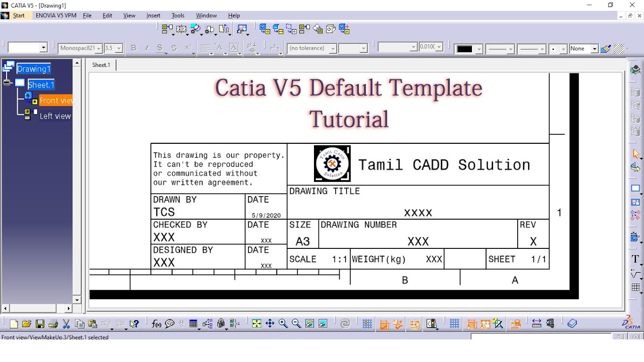Screen dimensions: 644x362
Task: Click the Select arrow tool
Action: pyautogui.click(x=636, y=154)
